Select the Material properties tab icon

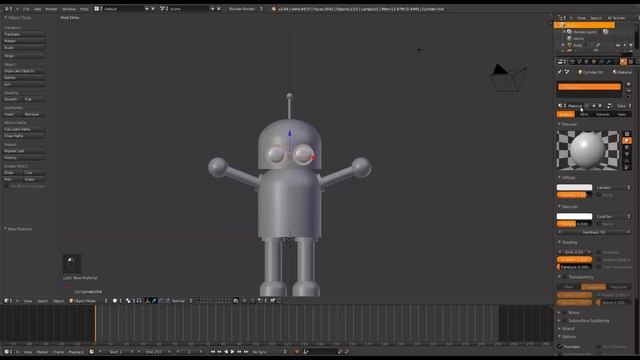(x=623, y=62)
